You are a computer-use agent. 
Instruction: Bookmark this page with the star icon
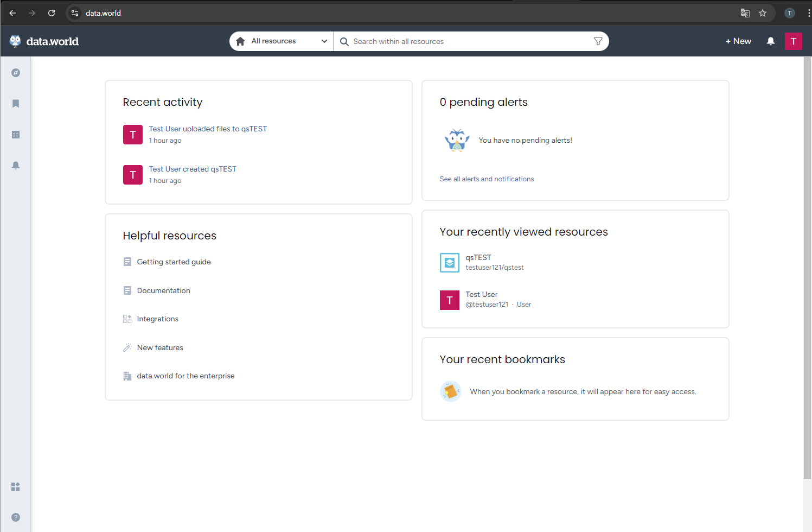(x=763, y=13)
